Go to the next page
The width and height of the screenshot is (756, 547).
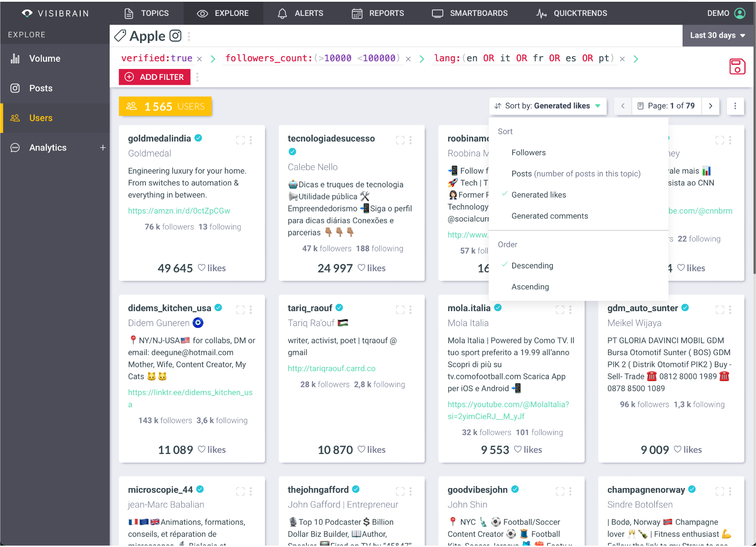pyautogui.click(x=711, y=106)
